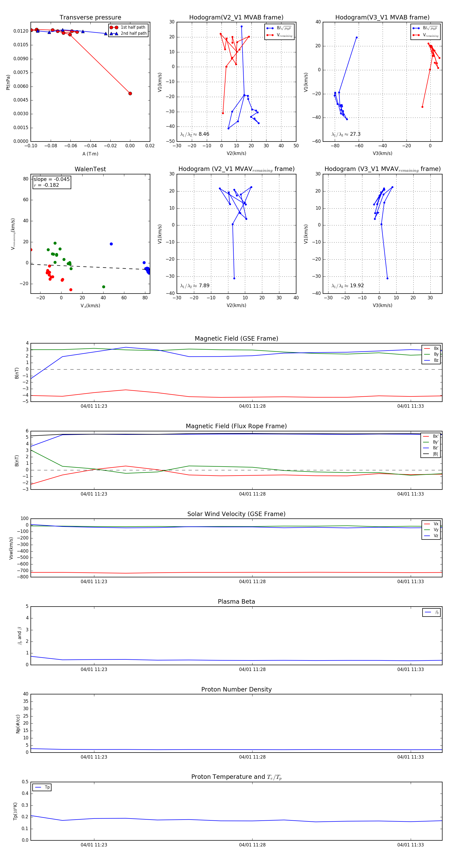473x868 pixels.
Task: Click the 'Vz' legend entry in solar wind panel
Action: point(431,536)
